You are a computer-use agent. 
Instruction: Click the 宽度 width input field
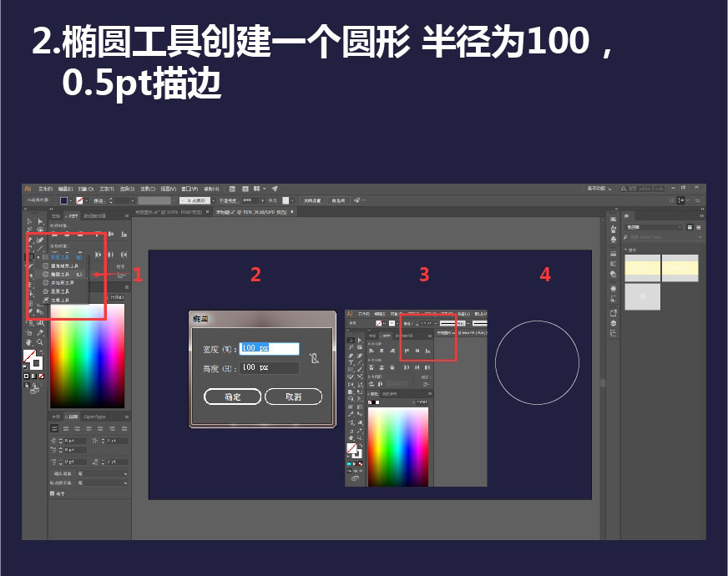point(270,348)
